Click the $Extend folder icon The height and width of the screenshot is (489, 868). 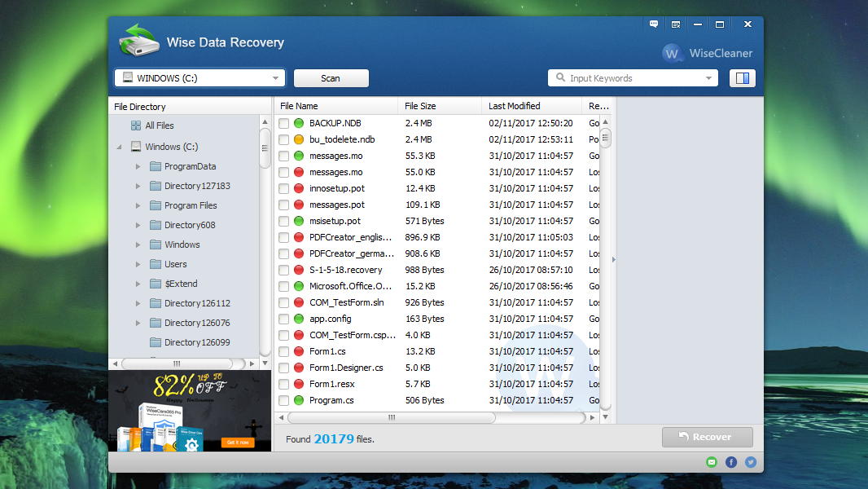(x=156, y=284)
